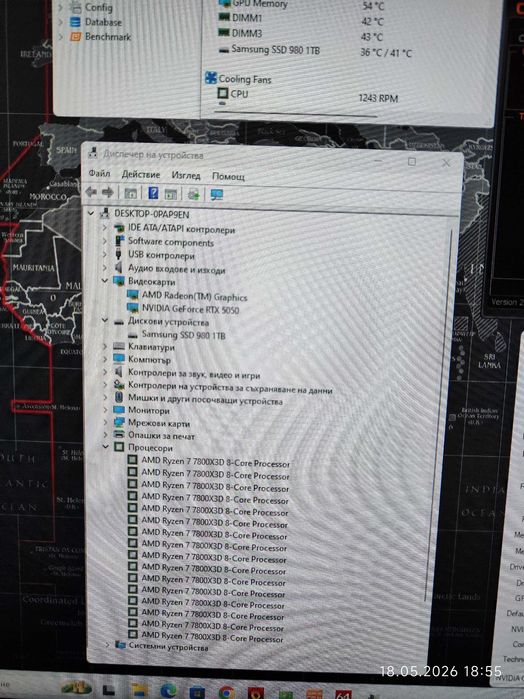
Task: Click the DIMM3 temperature row
Action: 300,34
